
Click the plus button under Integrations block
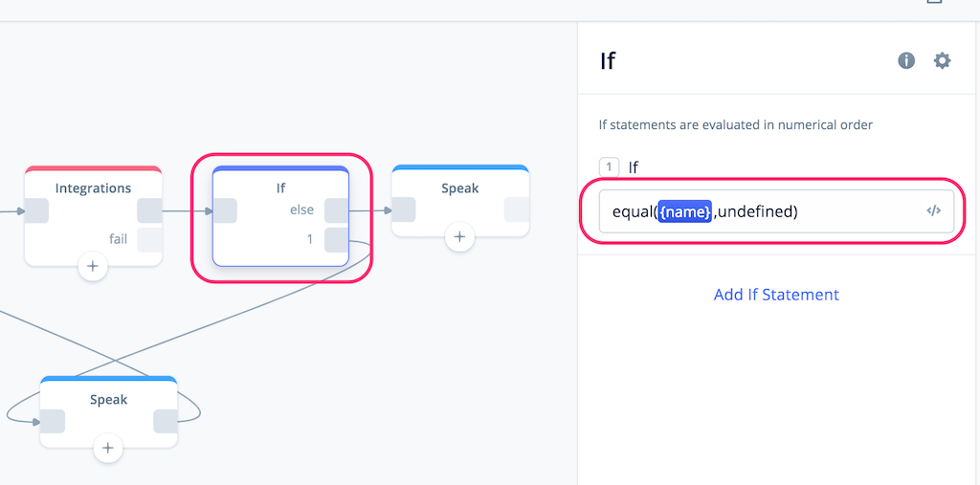coord(93,266)
